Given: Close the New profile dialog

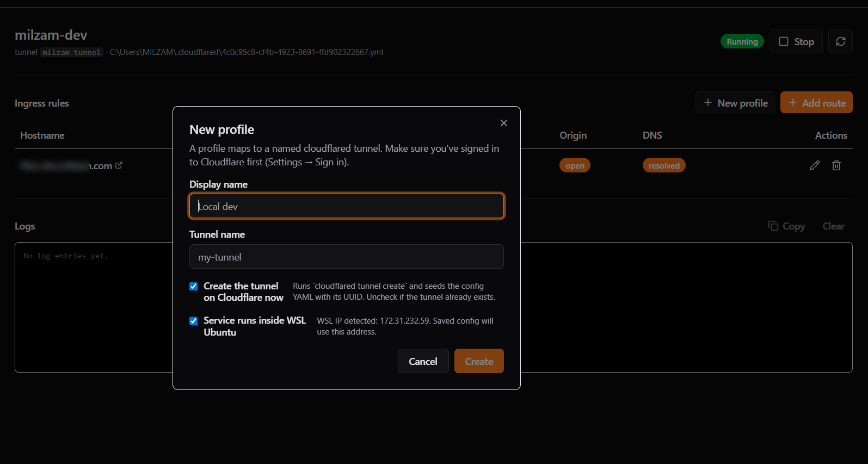Looking at the screenshot, I should click(504, 123).
